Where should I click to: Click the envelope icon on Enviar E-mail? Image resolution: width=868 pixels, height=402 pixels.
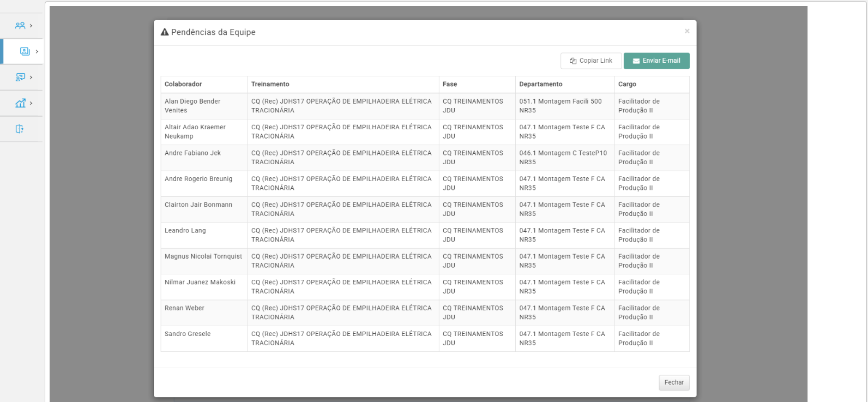636,61
